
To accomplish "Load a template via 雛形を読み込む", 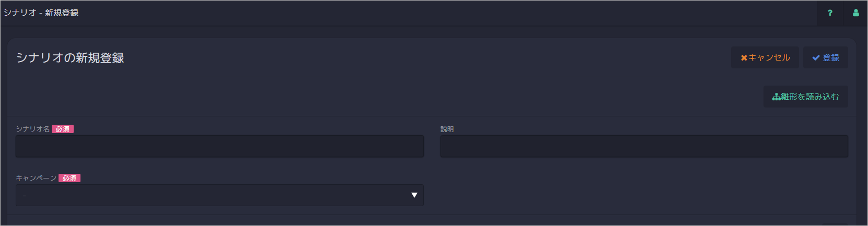I will click(x=806, y=97).
